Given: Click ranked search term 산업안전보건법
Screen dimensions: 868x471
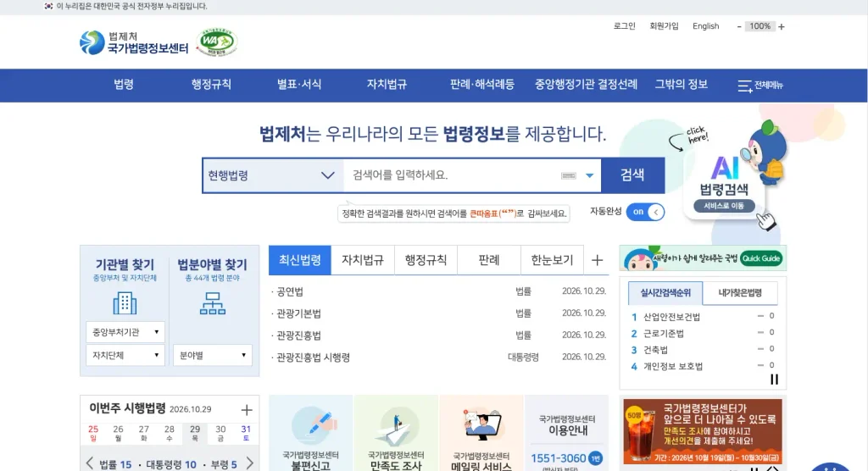Looking at the screenshot, I should 671,317.
